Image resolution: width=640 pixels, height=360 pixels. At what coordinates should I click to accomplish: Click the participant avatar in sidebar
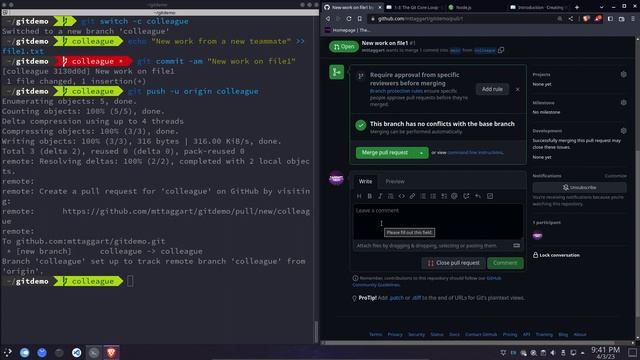(538, 236)
